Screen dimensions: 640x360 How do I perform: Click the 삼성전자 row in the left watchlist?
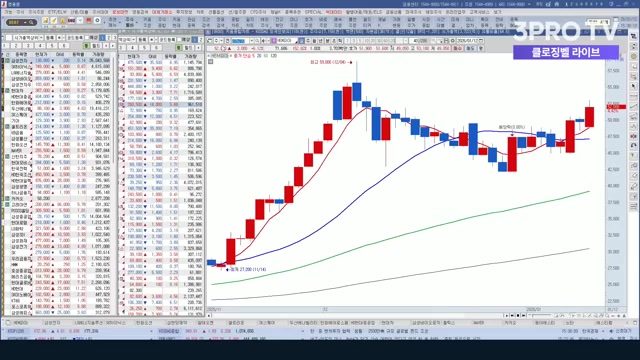(57, 60)
